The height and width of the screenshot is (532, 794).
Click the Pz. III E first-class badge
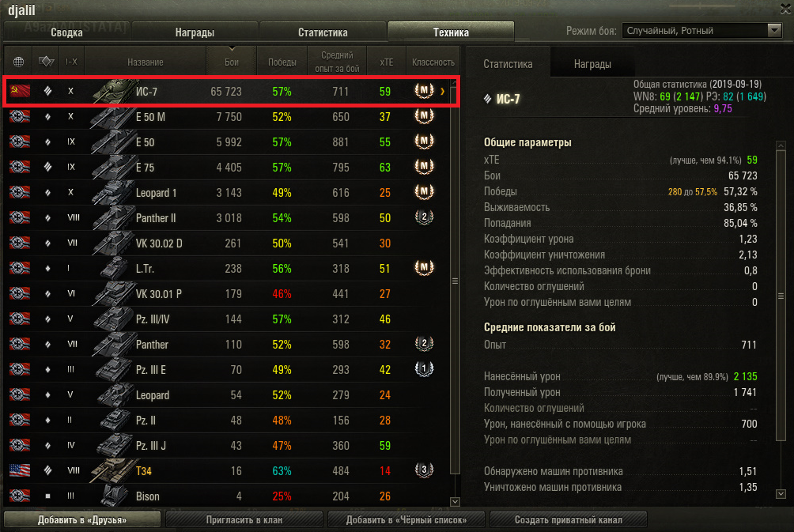click(x=424, y=369)
